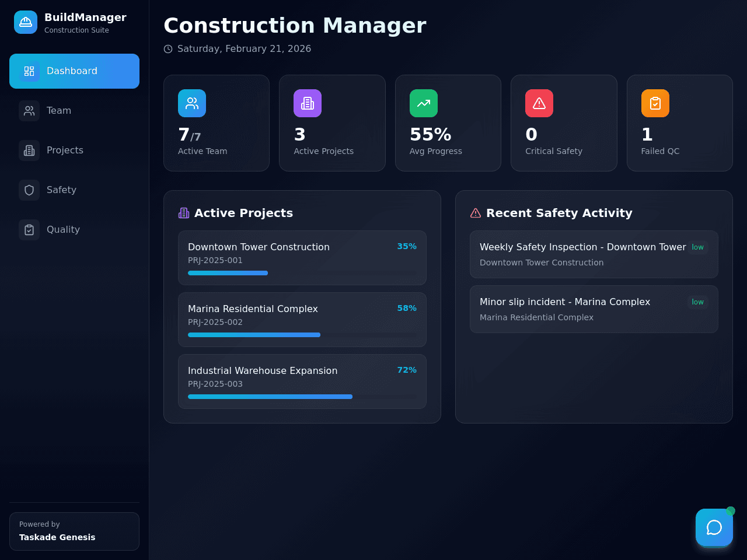Viewport: 747px width, 560px height.
Task: Click the low badge on Weekly Safety Inspection
Action: (697, 247)
